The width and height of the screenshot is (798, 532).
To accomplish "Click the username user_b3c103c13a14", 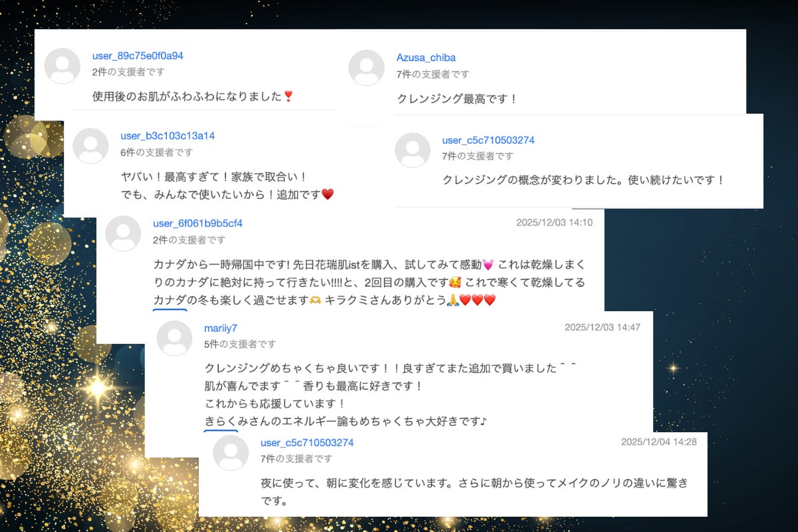I will click(168, 136).
